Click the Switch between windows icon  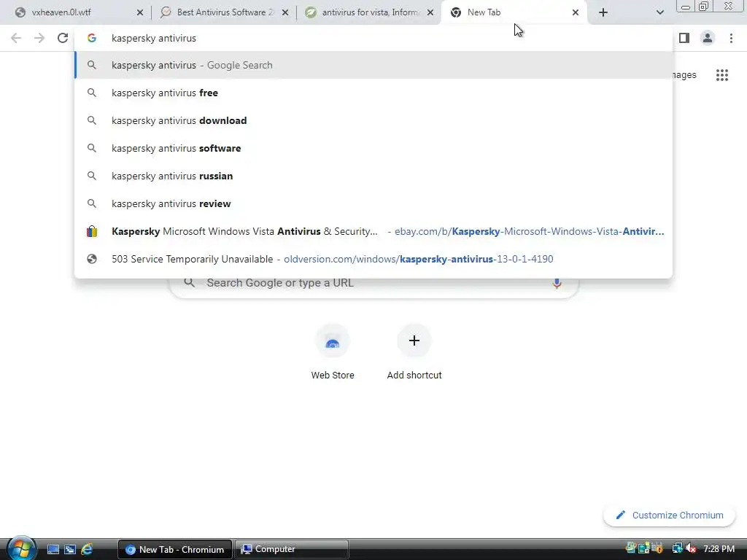pyautogui.click(x=70, y=550)
